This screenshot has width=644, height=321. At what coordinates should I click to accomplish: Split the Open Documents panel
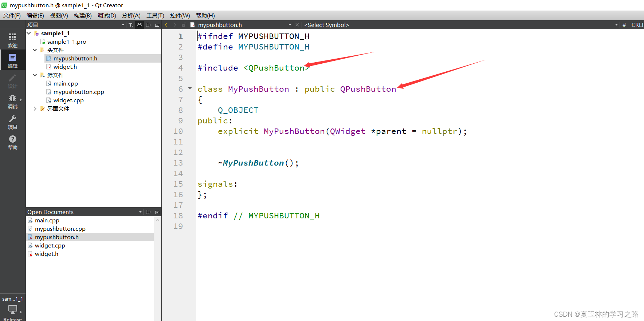[149, 212]
